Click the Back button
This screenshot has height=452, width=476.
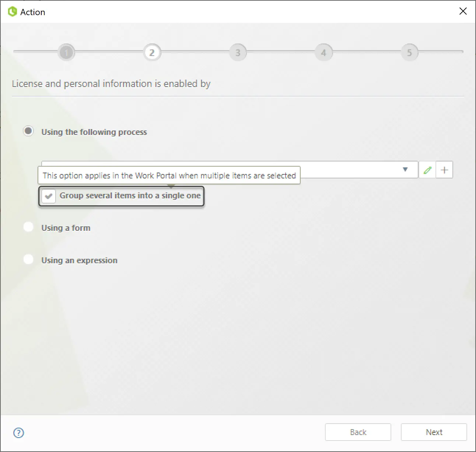click(358, 432)
